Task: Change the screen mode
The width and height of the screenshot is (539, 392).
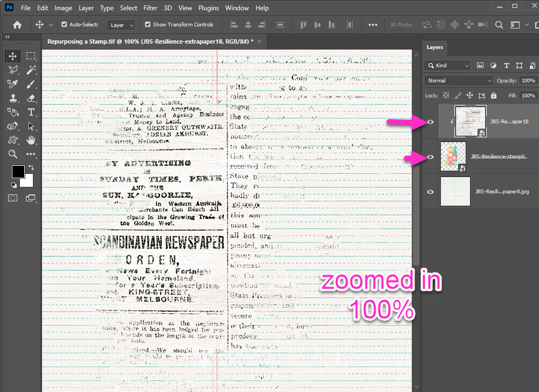Action: coord(31,198)
